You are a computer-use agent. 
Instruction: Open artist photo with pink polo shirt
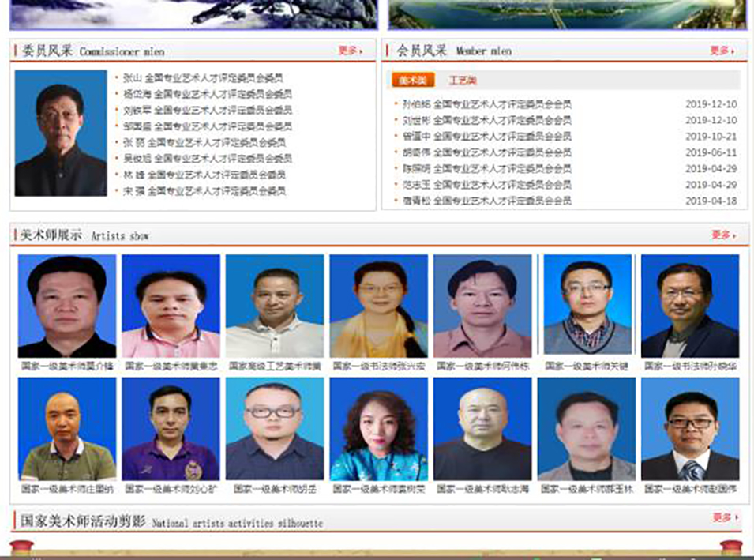tap(171, 306)
